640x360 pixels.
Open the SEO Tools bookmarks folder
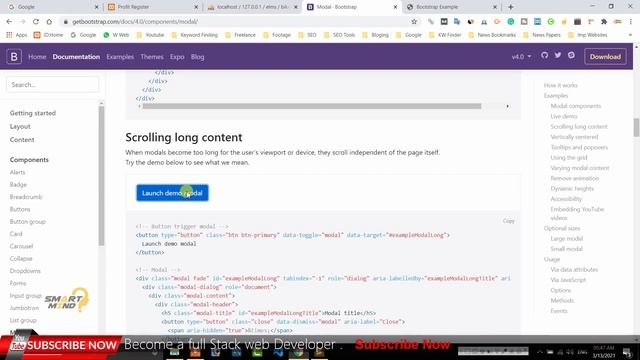[x=339, y=35]
